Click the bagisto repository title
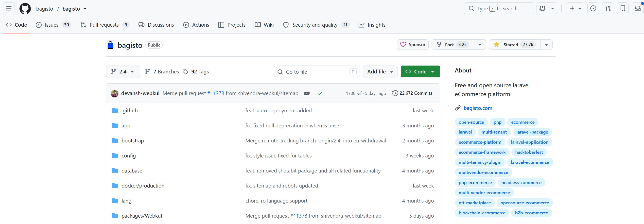Viewport: 644px width, 224px height. [x=130, y=45]
